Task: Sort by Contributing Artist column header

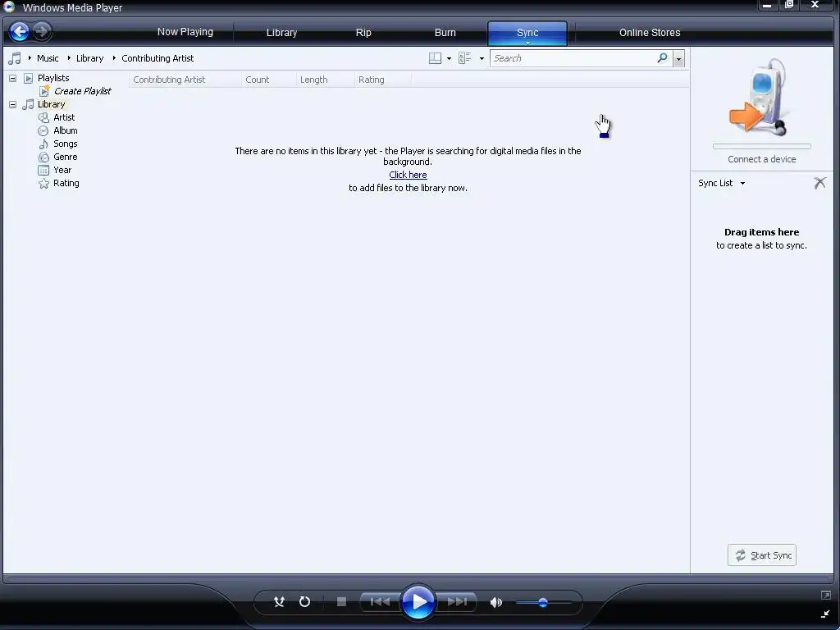Action: coord(185,80)
